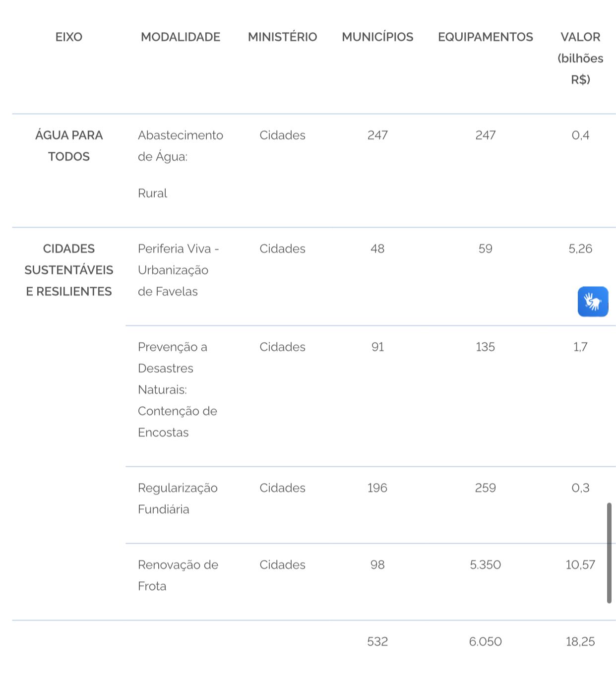The width and height of the screenshot is (616, 688).
Task: Click the MUNICÍPIOS column header
Action: [377, 37]
